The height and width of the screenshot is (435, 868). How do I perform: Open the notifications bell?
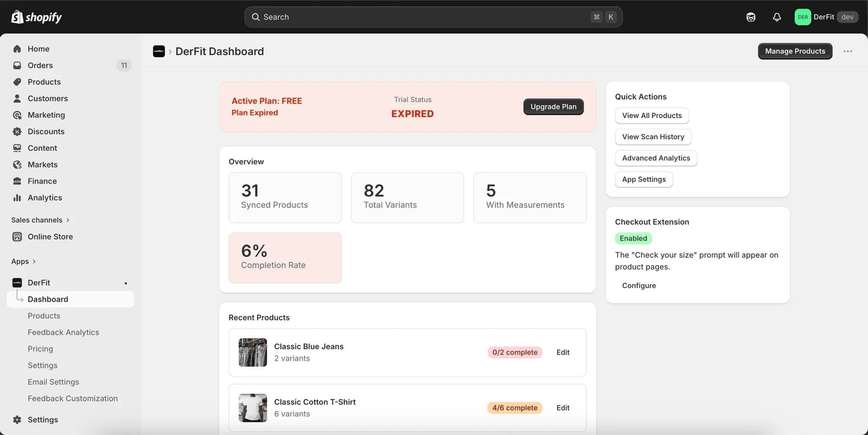(x=776, y=17)
